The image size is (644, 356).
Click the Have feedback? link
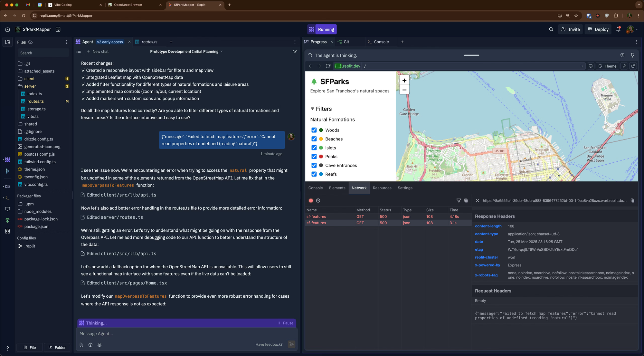[x=269, y=344]
